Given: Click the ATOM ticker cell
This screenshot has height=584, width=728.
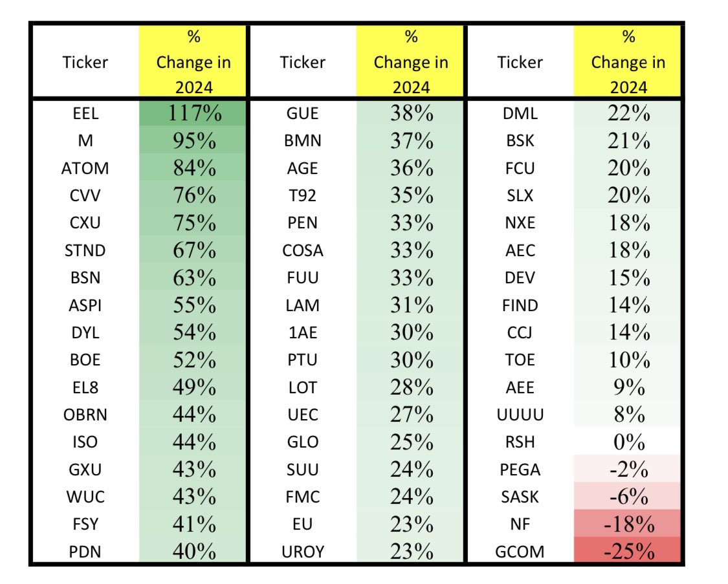Looking at the screenshot, I should click(x=85, y=169).
